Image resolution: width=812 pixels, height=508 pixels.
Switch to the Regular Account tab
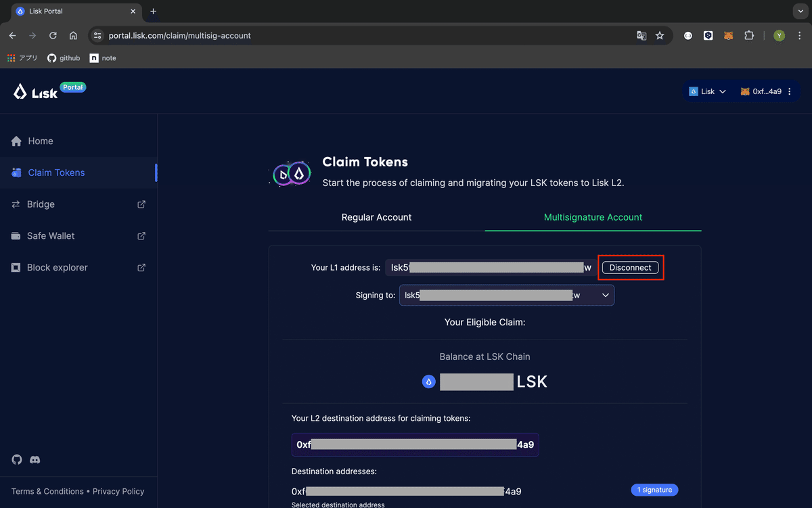coord(376,217)
